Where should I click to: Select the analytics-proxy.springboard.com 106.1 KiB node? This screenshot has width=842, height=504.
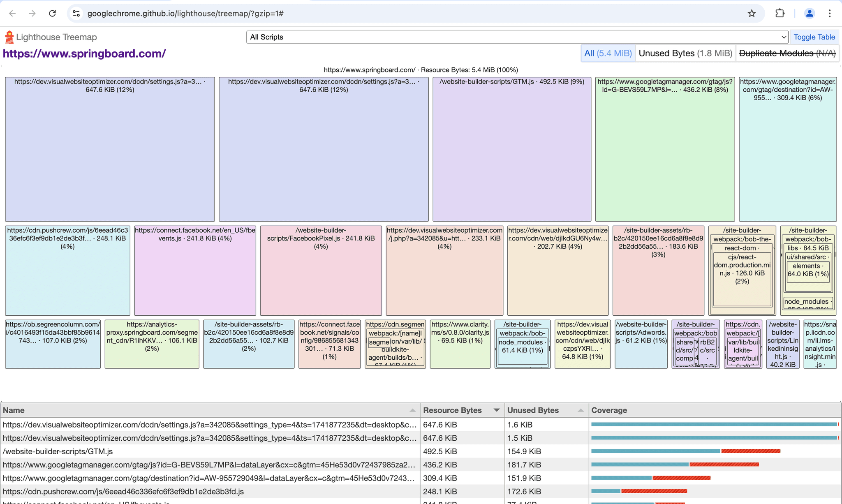coord(152,344)
